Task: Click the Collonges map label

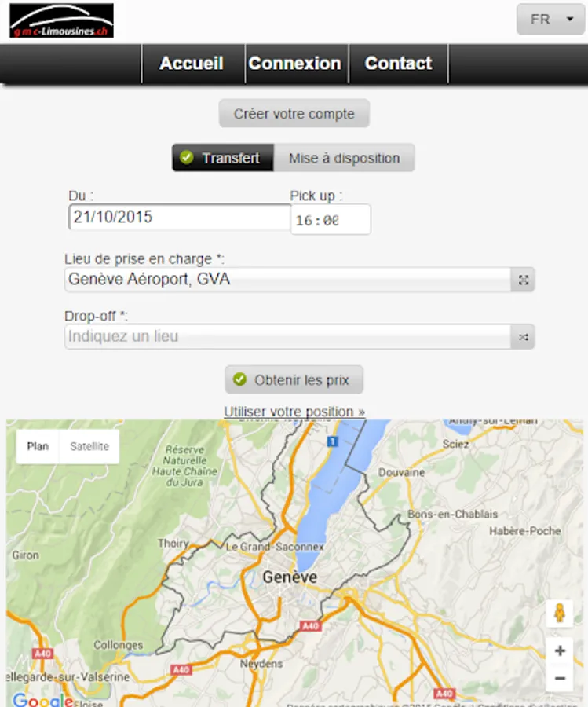Action: click(x=118, y=645)
